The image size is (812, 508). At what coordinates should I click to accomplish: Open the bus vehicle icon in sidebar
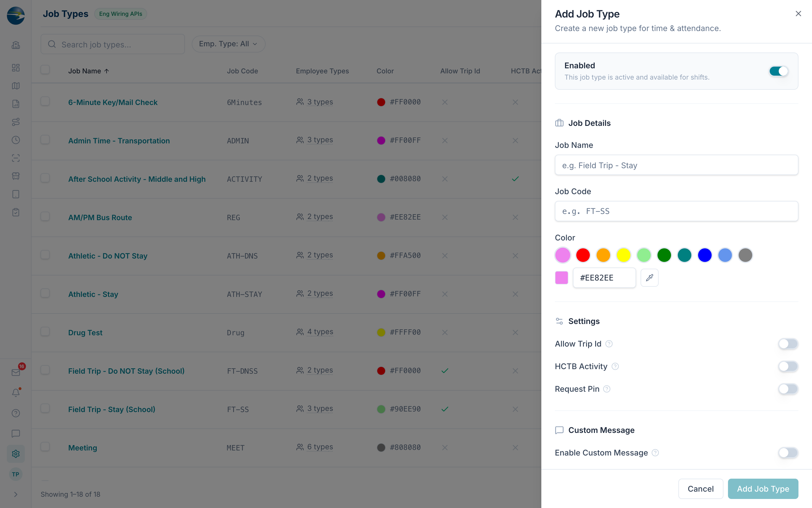[16, 176]
